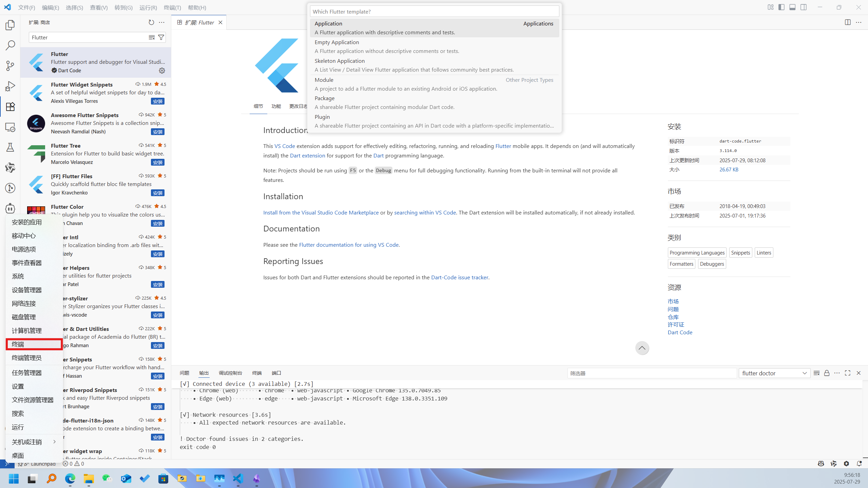Open the Flutter extension manage gear
Image resolution: width=868 pixels, height=488 pixels.
coord(162,71)
